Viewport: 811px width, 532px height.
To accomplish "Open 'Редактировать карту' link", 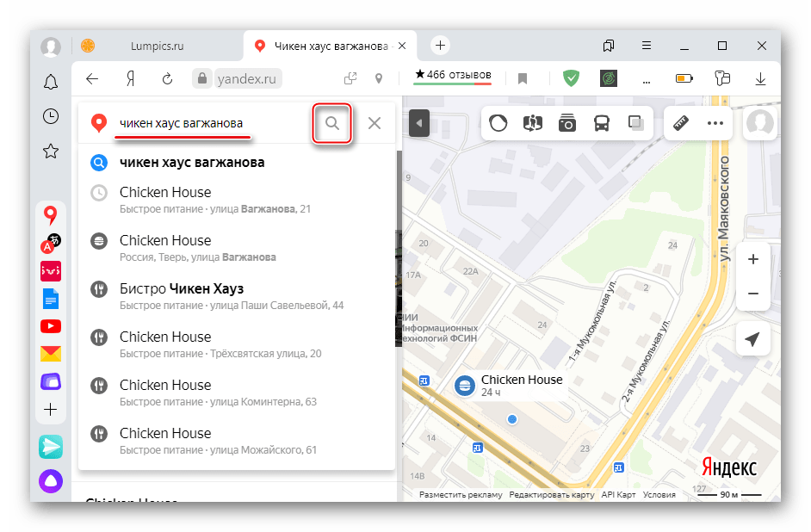I will pyautogui.click(x=552, y=495).
